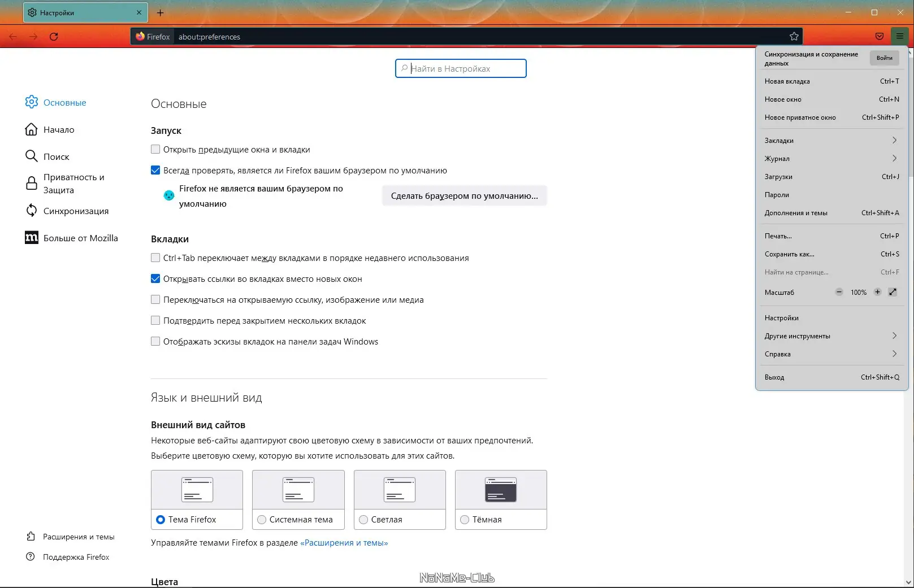Open a new tab with the plus icon
The height and width of the screenshot is (588, 914).
click(160, 12)
